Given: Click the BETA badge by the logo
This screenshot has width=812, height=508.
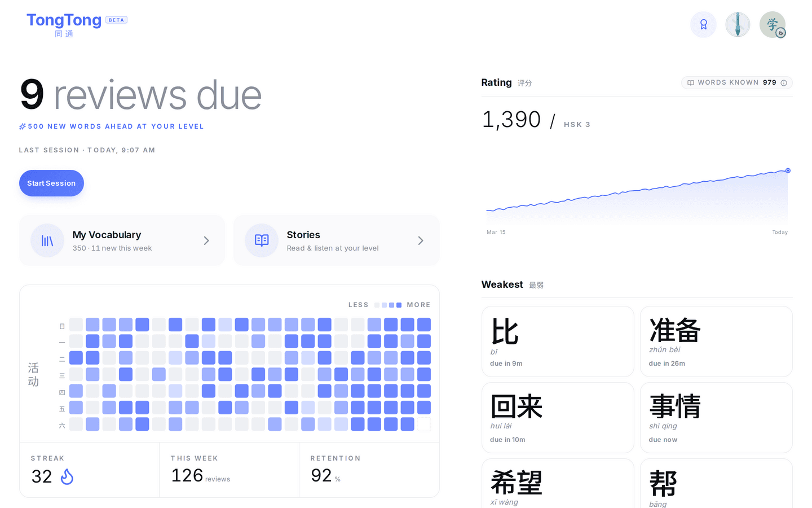Looking at the screenshot, I should pyautogui.click(x=117, y=20).
